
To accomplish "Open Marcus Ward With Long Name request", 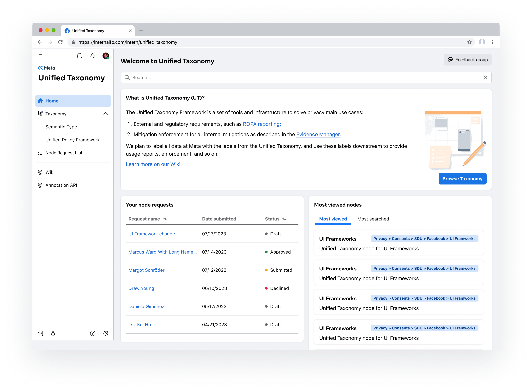I will [x=163, y=252].
